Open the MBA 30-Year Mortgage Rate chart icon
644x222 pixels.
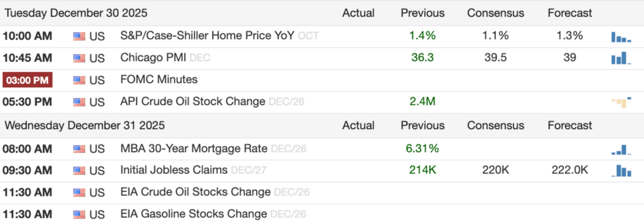tap(621, 150)
